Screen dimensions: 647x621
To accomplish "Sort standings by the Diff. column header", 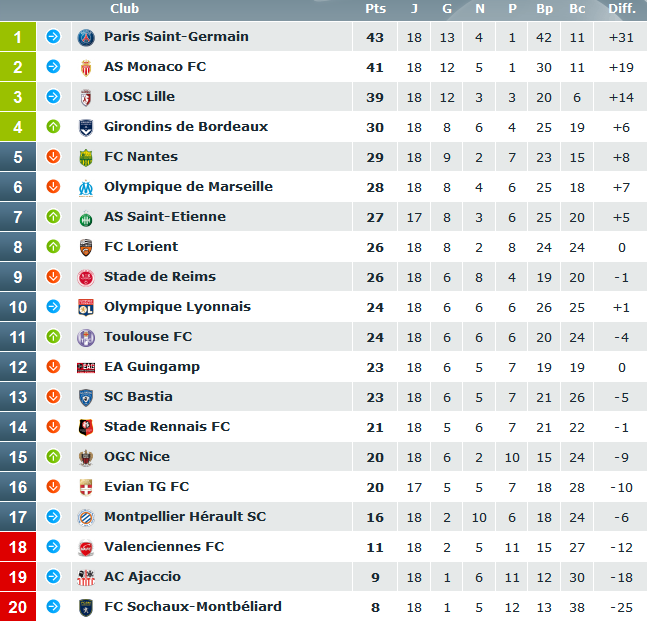I will click(x=622, y=9).
